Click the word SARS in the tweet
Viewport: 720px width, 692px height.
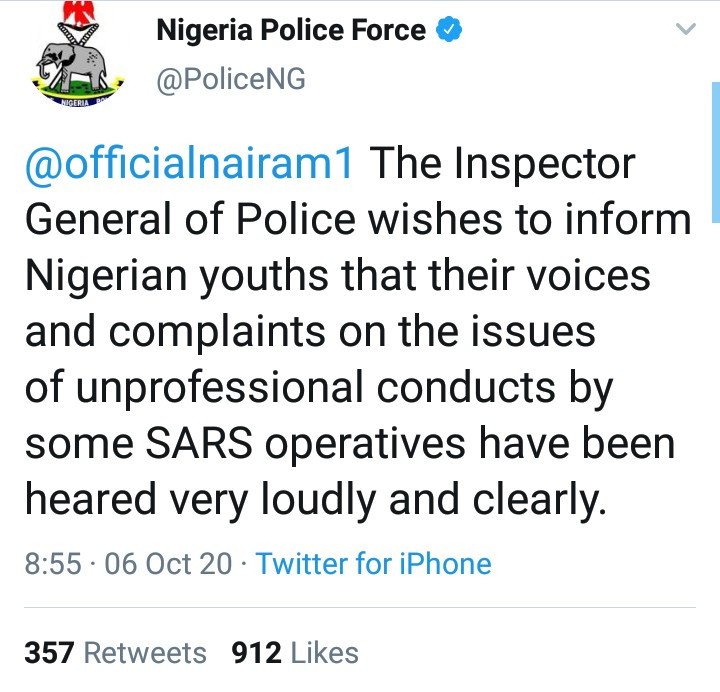(198, 443)
